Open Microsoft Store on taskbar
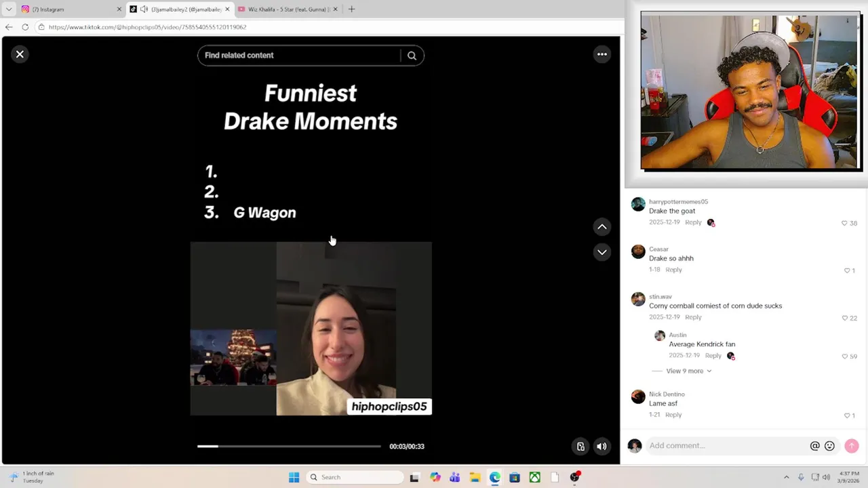The image size is (868, 488). [x=515, y=477]
